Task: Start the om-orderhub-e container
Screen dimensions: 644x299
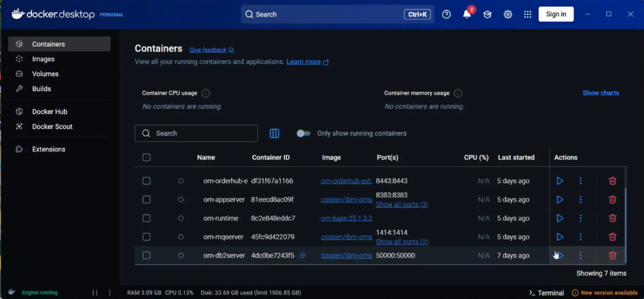Action: pos(559,181)
